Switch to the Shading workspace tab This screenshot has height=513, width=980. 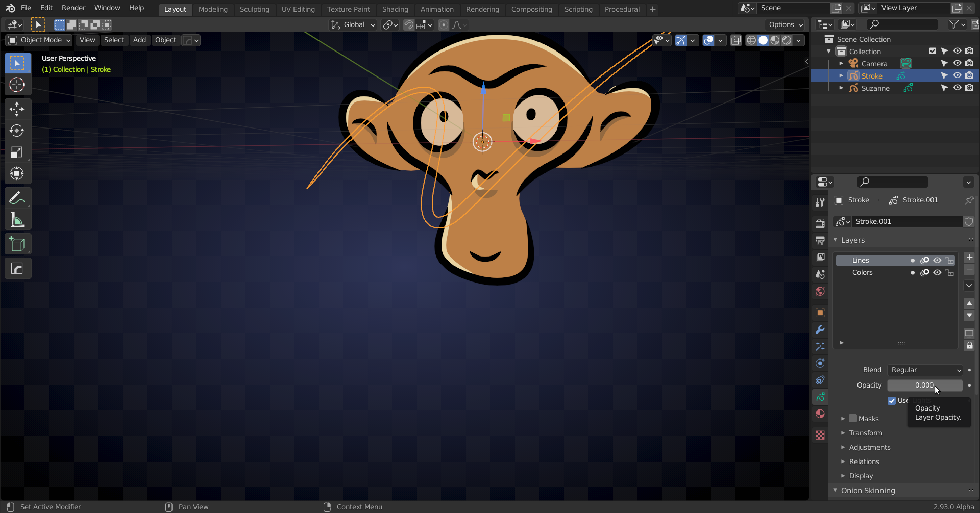tap(395, 9)
